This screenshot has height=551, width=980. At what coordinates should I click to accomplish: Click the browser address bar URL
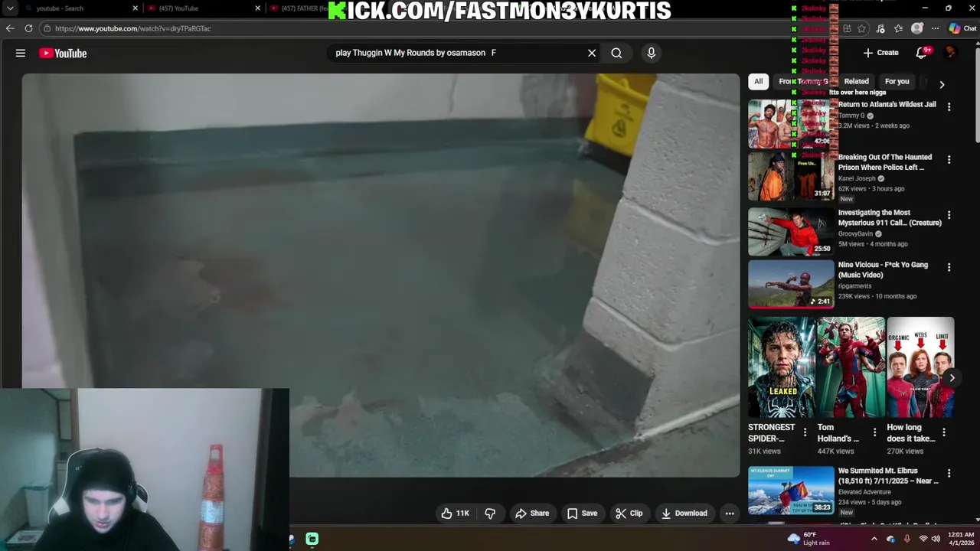click(x=133, y=28)
